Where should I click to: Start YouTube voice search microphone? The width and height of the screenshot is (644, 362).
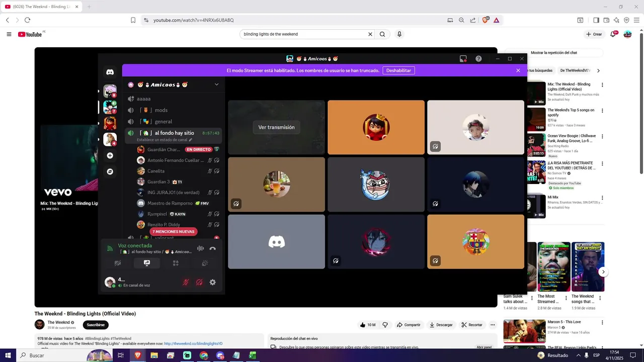tap(399, 34)
